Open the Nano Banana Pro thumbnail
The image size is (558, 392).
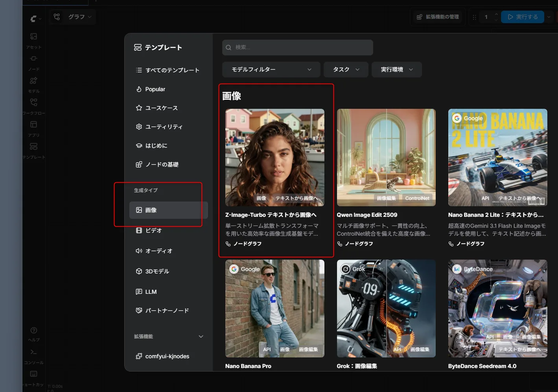(275, 308)
